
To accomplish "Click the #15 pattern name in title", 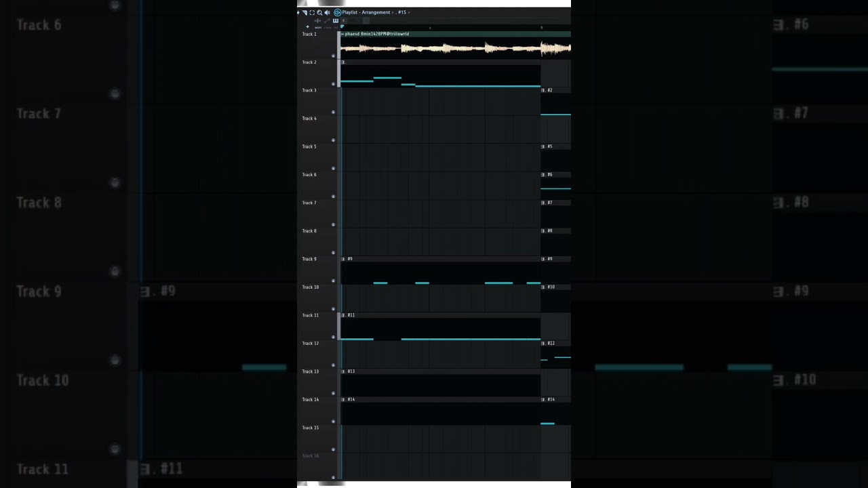I will pos(401,12).
